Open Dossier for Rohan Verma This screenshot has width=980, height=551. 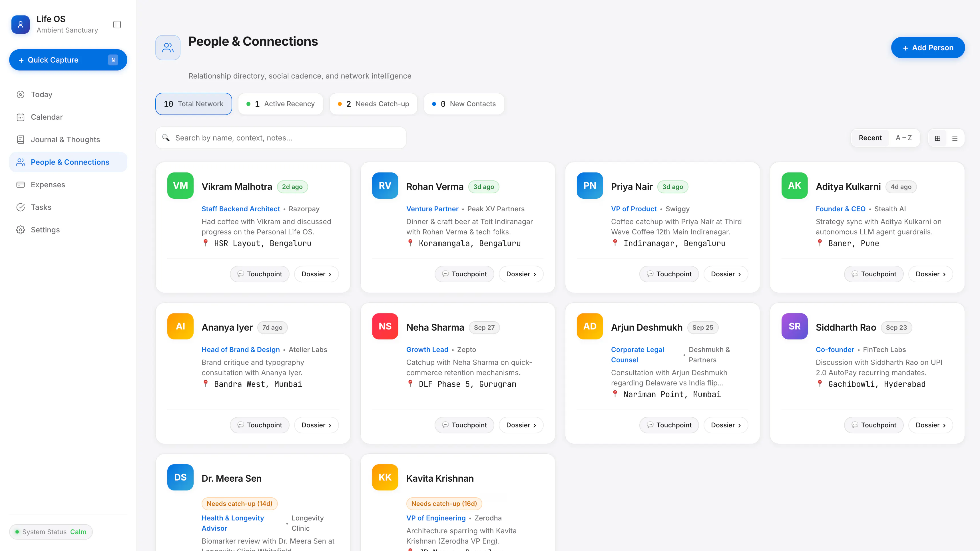(521, 274)
